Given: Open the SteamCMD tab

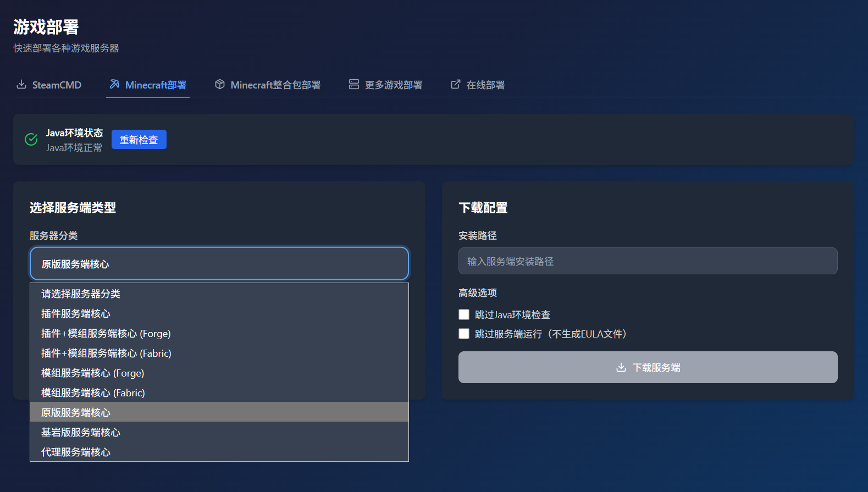Looking at the screenshot, I should (x=49, y=85).
